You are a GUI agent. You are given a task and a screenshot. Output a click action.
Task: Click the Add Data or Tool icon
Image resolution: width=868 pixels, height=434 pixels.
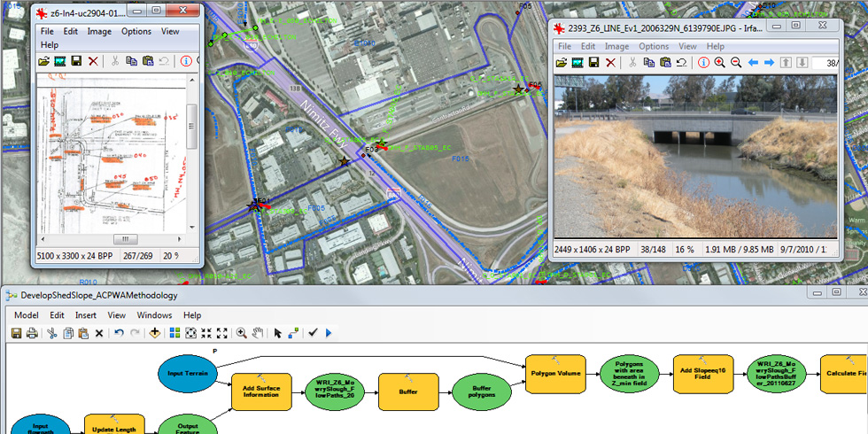154,333
